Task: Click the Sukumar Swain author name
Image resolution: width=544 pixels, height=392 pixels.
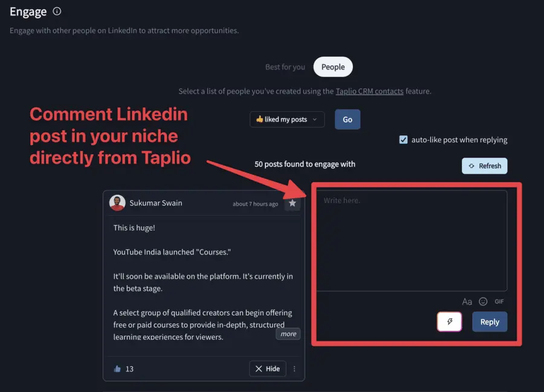Action: [156, 203]
